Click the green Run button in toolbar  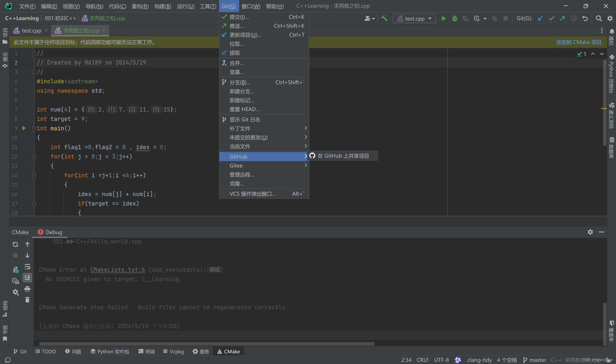[x=443, y=18]
